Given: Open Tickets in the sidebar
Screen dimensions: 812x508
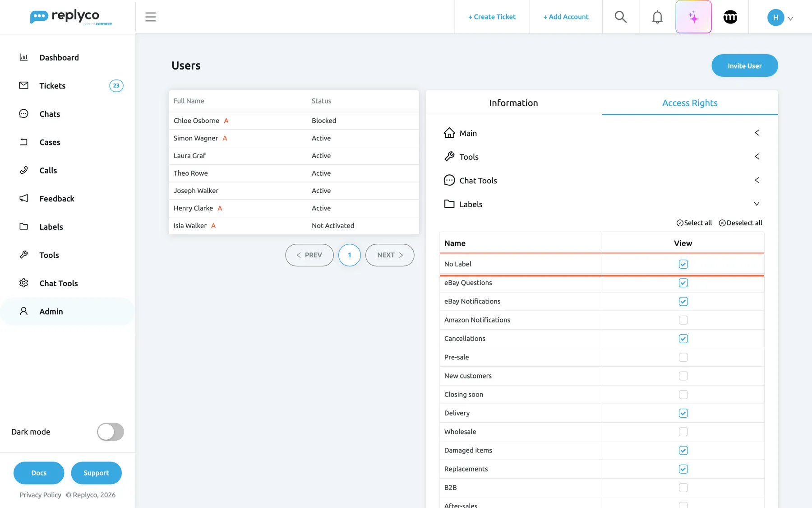Looking at the screenshot, I should (52, 86).
